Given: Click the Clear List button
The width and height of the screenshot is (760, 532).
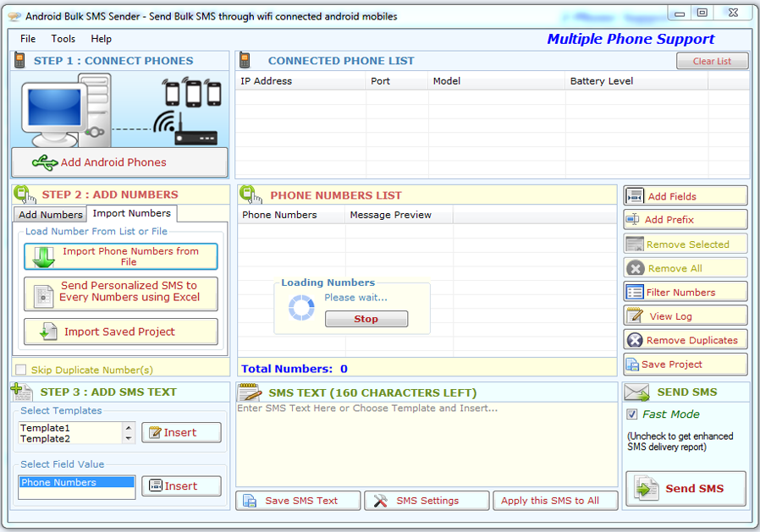Looking at the screenshot, I should click(712, 61).
